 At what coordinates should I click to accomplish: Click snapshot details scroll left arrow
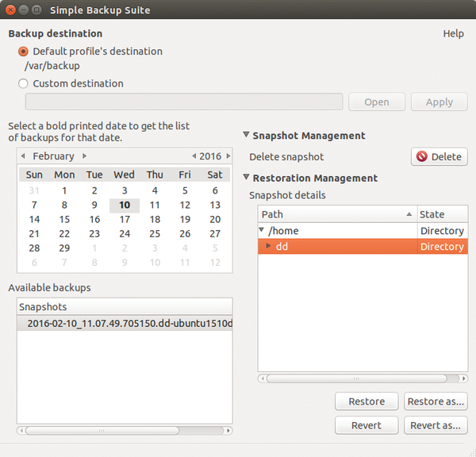pos(263,378)
